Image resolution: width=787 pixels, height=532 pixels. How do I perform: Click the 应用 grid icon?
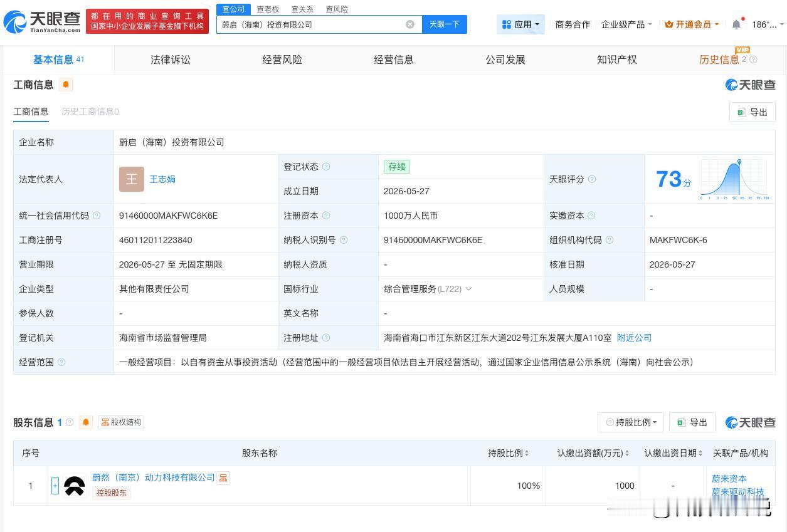[x=507, y=24]
